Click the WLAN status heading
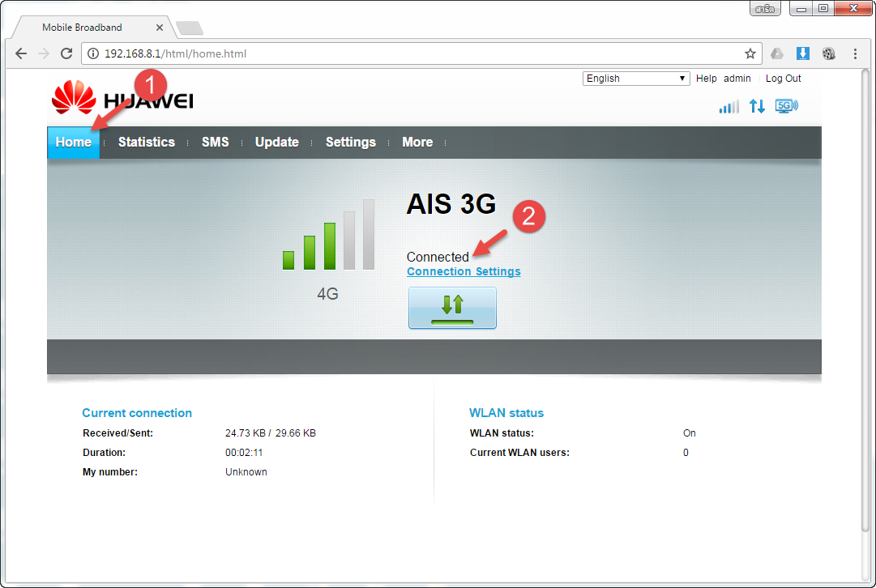This screenshot has width=876, height=588. click(506, 413)
